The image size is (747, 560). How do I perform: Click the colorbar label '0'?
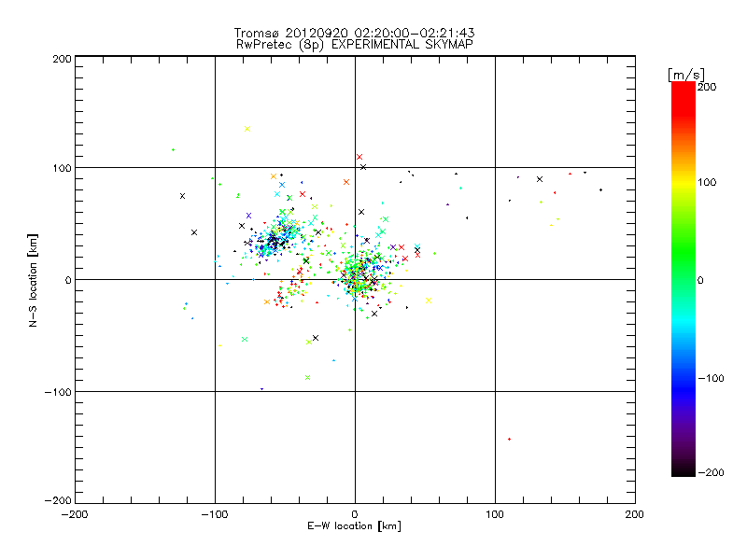[700, 280]
